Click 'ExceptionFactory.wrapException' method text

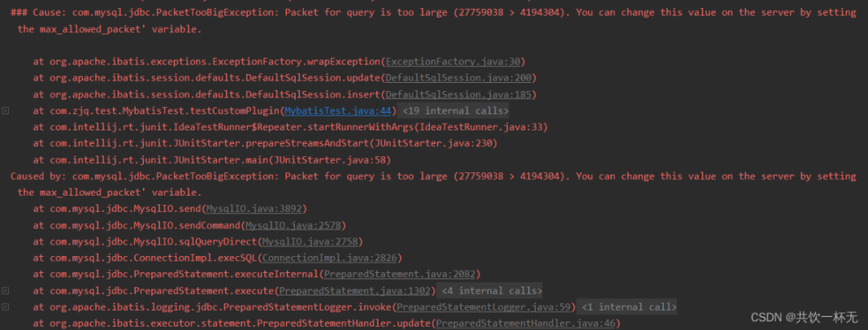pyautogui.click(x=297, y=61)
